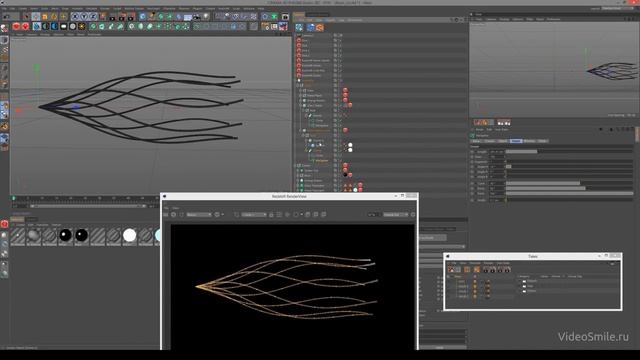Switch to the Objects tab
Screen dimensions: 640x360
[299, 15]
